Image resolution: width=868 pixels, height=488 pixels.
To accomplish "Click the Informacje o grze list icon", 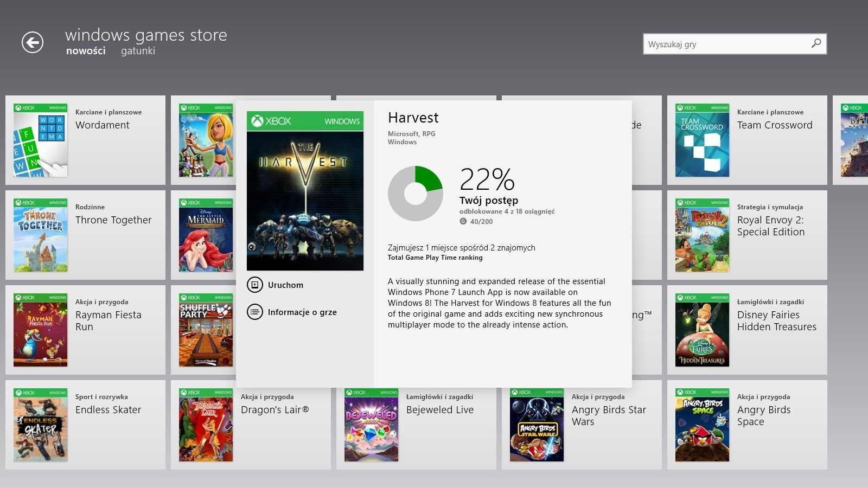I will 254,312.
